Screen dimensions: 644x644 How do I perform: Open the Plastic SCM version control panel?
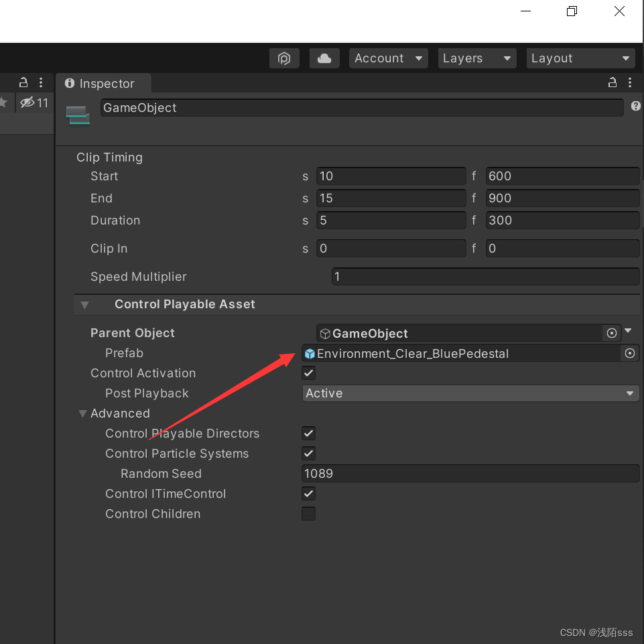point(284,58)
